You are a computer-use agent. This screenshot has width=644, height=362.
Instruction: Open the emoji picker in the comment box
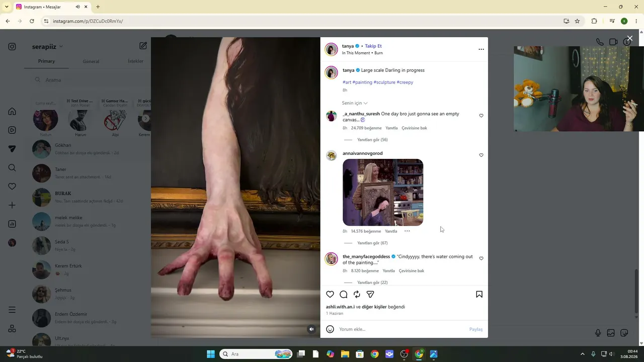tap(330, 329)
